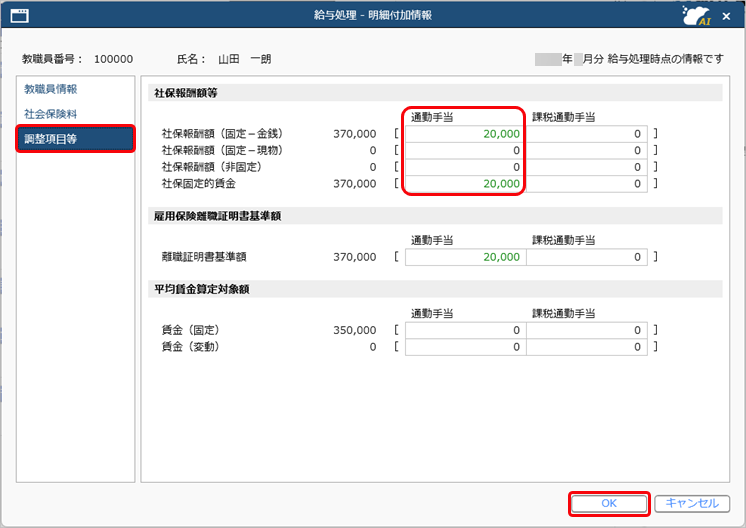The width and height of the screenshot is (746, 528).
Task: Edit 通勤手当 field for 社保報酬額(非固定)
Action: tap(465, 167)
